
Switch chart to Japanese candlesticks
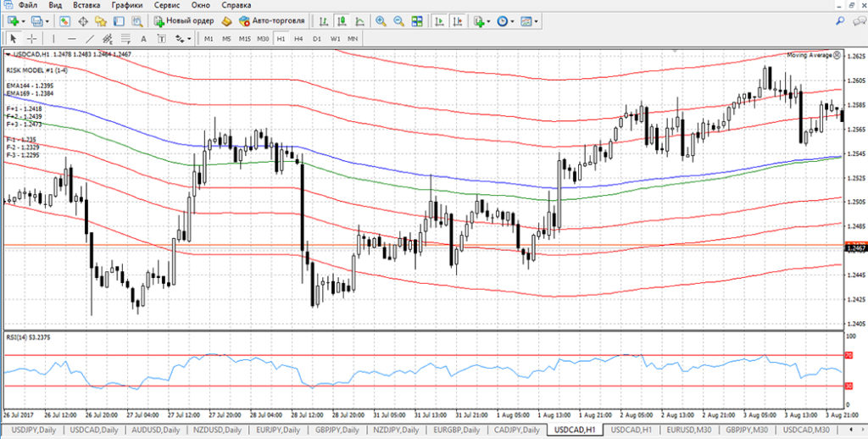click(342, 21)
